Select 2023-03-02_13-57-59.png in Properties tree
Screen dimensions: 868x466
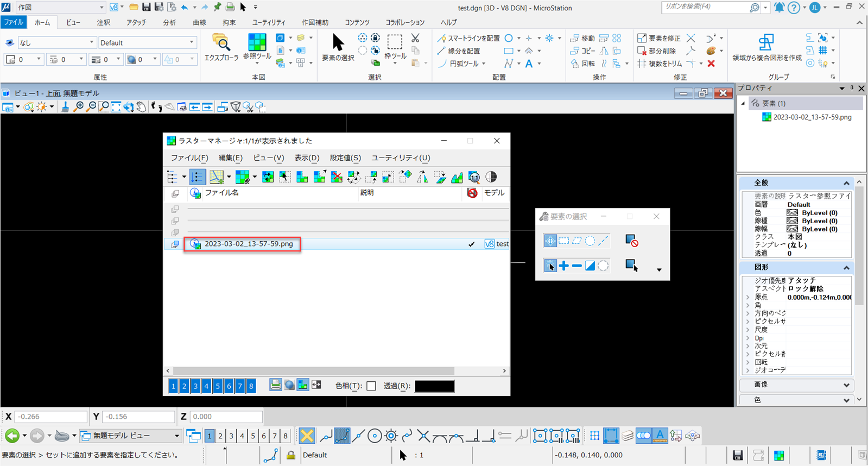[812, 117]
